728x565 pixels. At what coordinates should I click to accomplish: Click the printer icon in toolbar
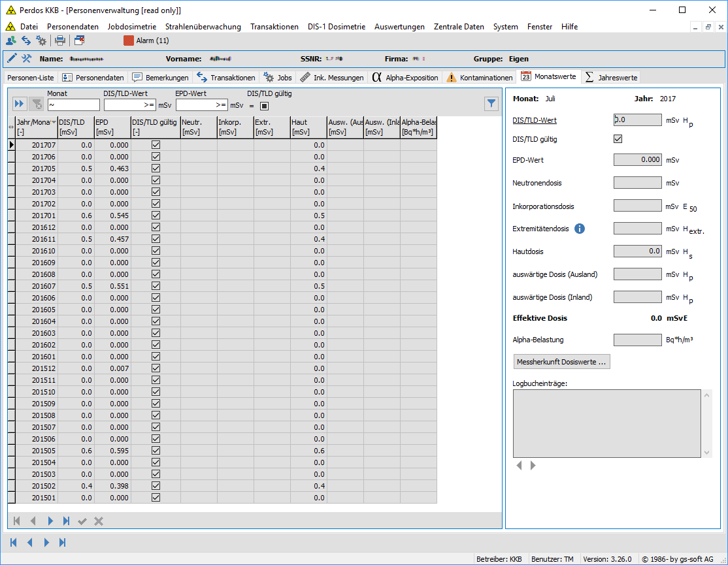[60, 40]
